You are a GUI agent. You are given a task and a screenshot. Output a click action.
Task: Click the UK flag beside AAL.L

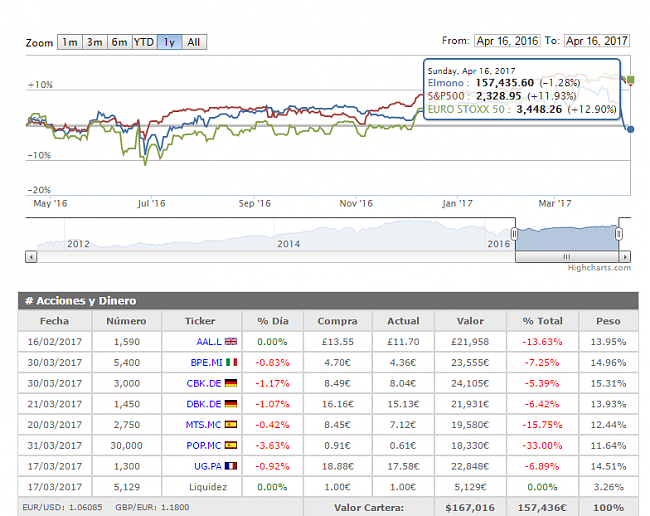[x=231, y=341]
